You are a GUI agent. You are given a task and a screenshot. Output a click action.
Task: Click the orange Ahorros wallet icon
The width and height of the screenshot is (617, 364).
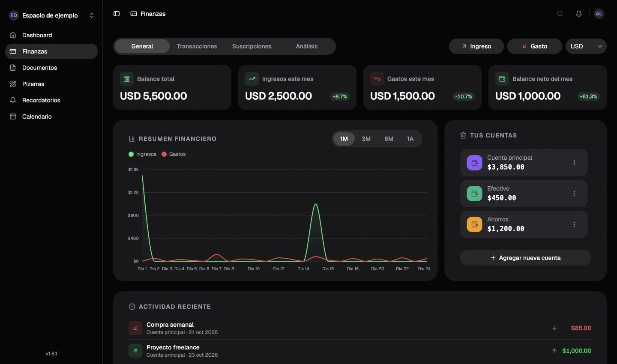[474, 224]
